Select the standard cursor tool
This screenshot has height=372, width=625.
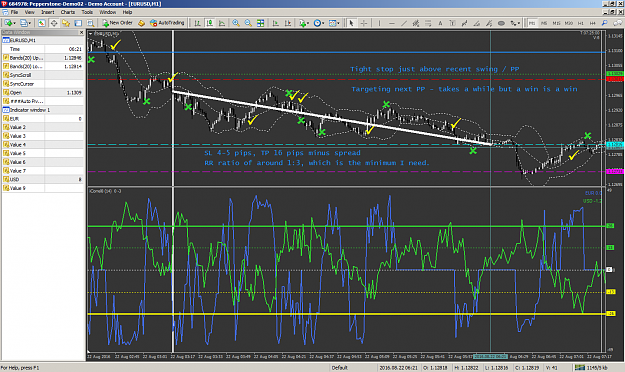click(x=351, y=23)
